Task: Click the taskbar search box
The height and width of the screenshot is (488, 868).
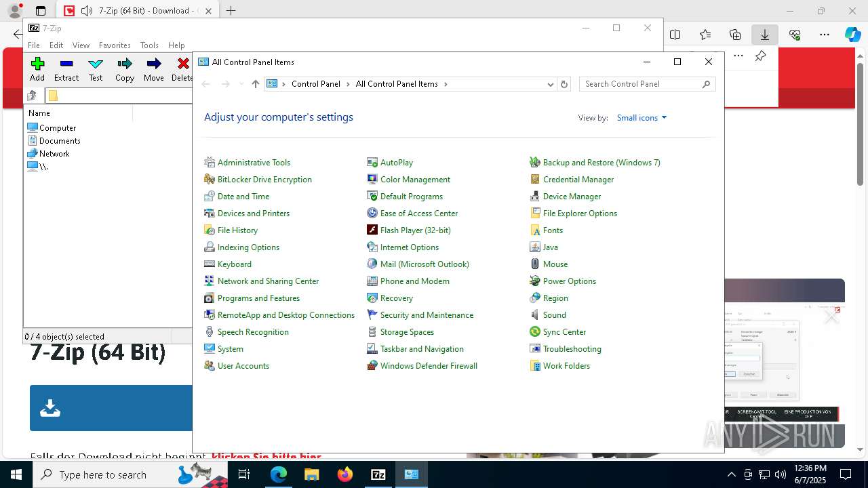Action: click(131, 474)
